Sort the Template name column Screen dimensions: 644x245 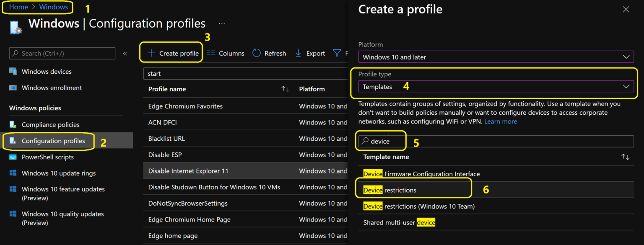pos(625,157)
